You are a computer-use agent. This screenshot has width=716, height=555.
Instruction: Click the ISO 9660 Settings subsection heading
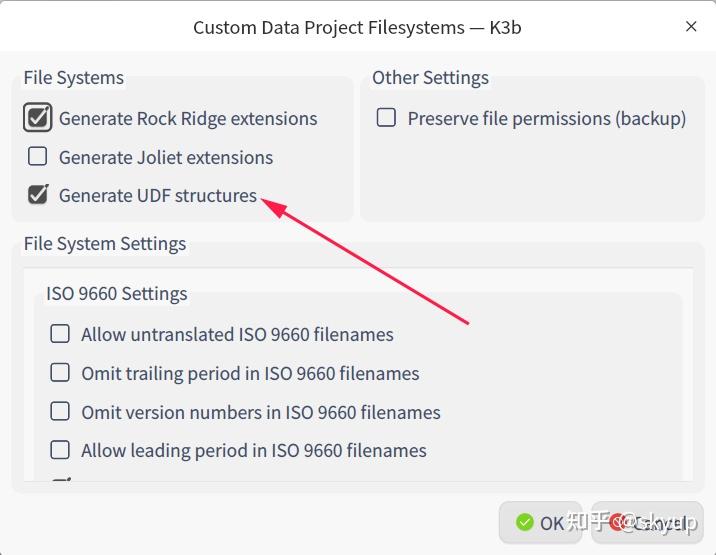coord(117,294)
